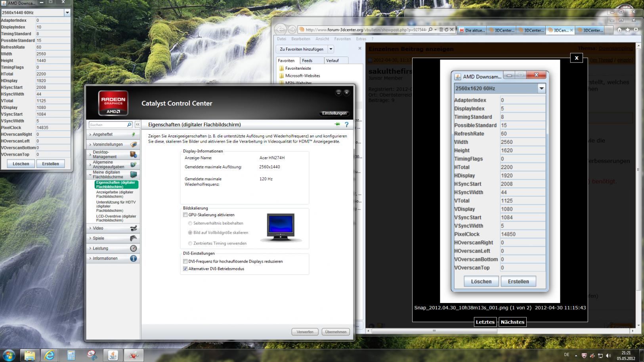Collapse the Catalyst sidebar with the double-chevron button
The width and height of the screenshot is (644, 362).
pyautogui.click(x=138, y=124)
